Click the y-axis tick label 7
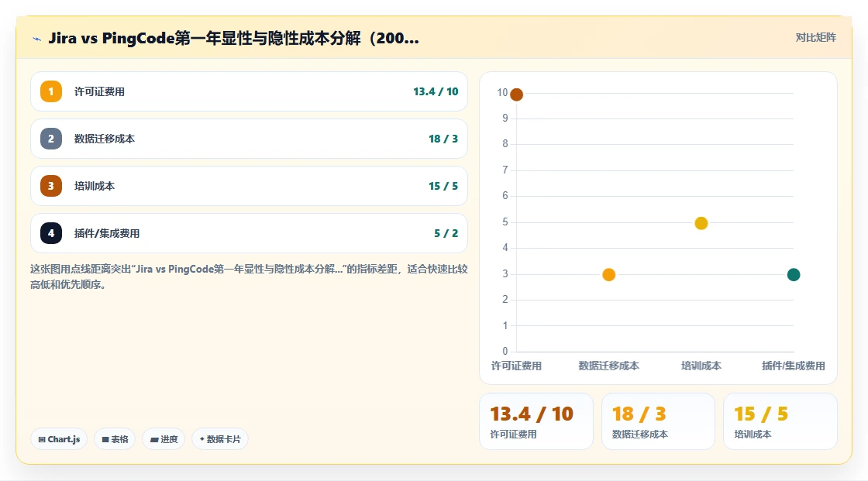This screenshot has height=481, width=868. coord(505,170)
